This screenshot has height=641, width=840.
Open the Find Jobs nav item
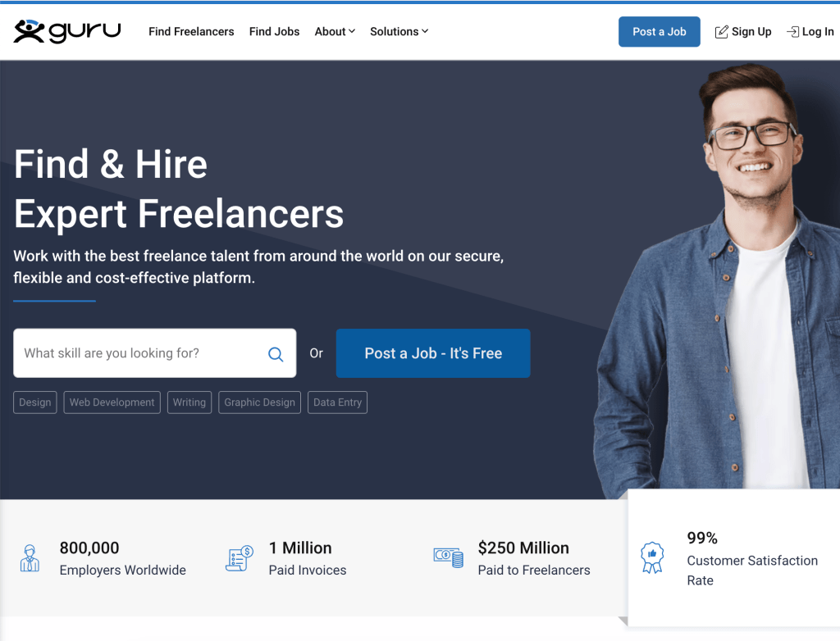274,32
